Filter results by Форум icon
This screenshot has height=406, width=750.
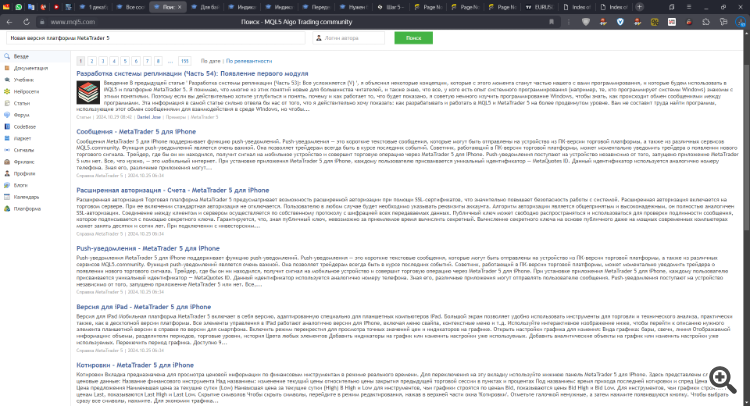7,115
